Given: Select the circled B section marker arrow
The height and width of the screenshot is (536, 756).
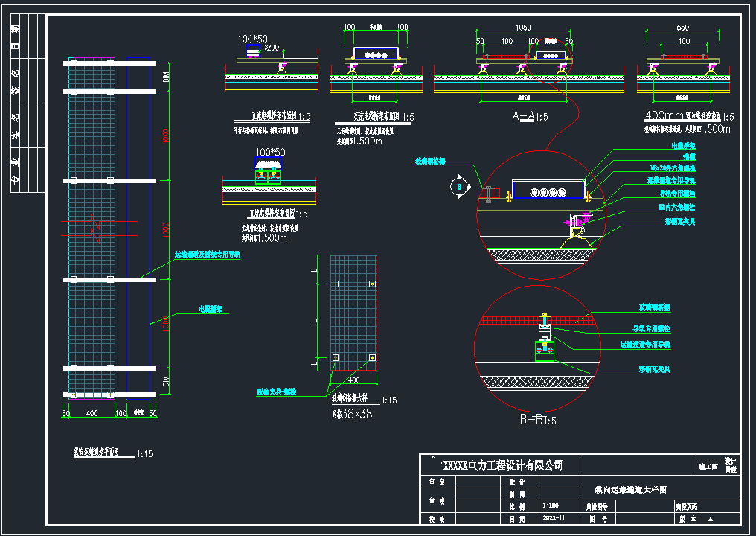Looking at the screenshot, I should 461,187.
